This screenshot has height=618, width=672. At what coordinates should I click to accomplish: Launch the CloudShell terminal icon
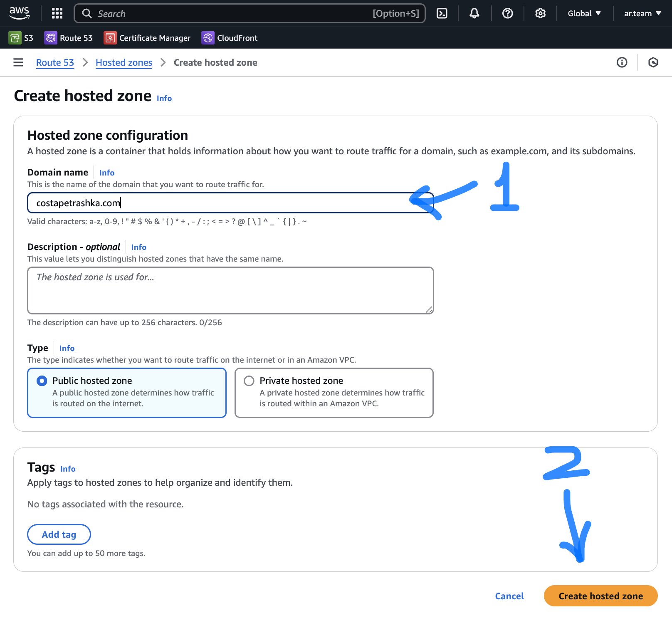pos(442,13)
